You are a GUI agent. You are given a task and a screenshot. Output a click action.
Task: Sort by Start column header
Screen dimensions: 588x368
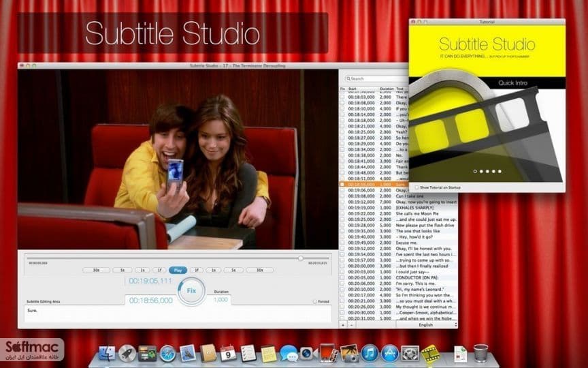tap(353, 89)
